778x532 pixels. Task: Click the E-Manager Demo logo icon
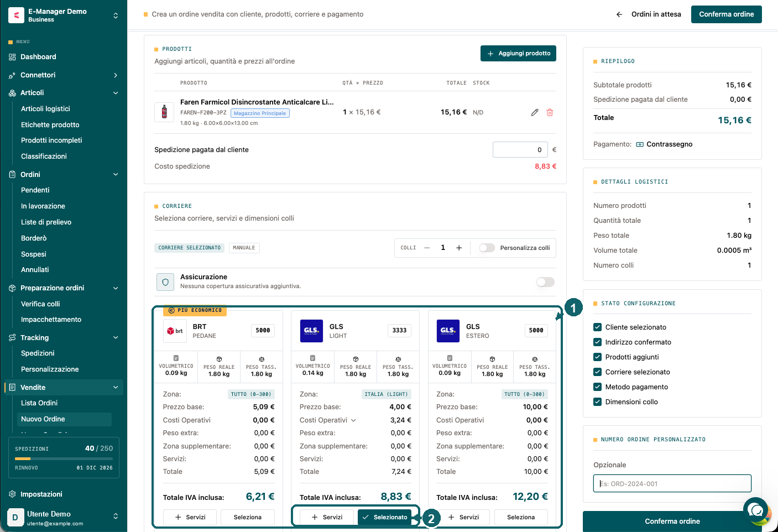[x=16, y=15]
